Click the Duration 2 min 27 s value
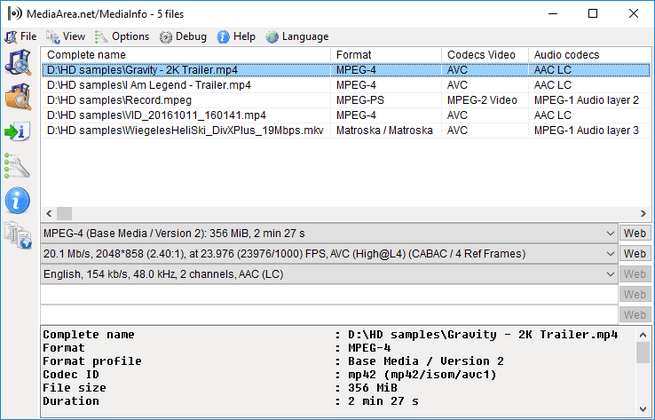Screen dimensions: 655x420 point(383,401)
